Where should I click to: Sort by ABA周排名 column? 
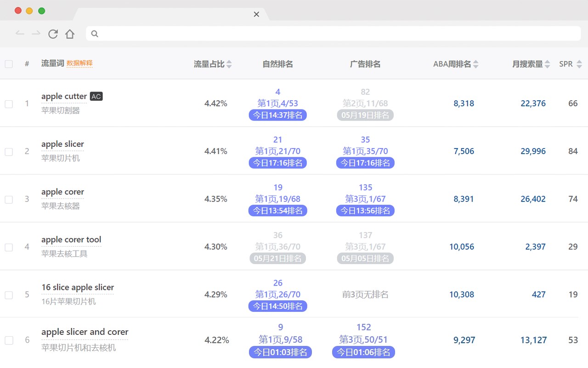[476, 64]
